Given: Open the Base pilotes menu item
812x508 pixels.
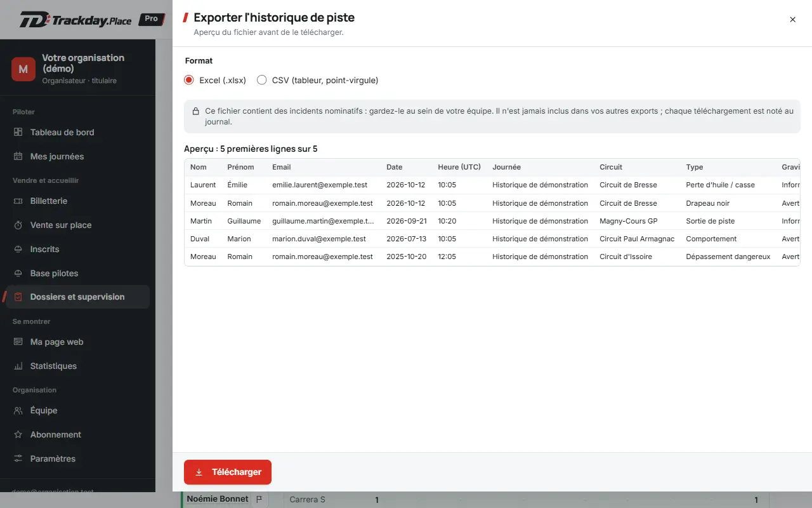Looking at the screenshot, I should click(x=77, y=273).
